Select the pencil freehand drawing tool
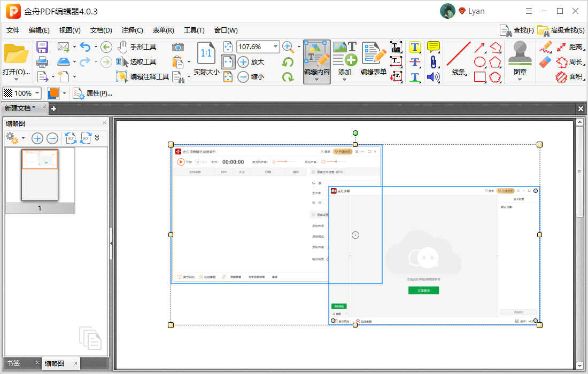The height and width of the screenshot is (374, 588). coord(546,47)
